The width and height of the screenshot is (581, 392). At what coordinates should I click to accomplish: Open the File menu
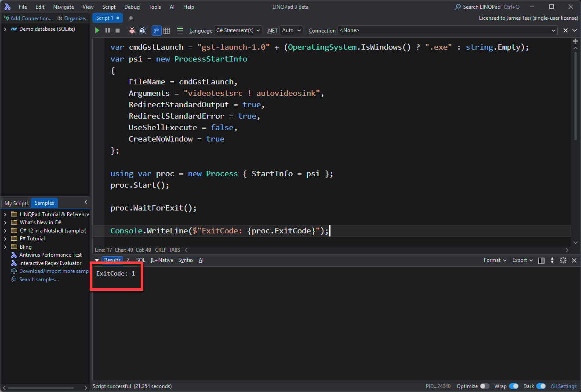click(23, 7)
